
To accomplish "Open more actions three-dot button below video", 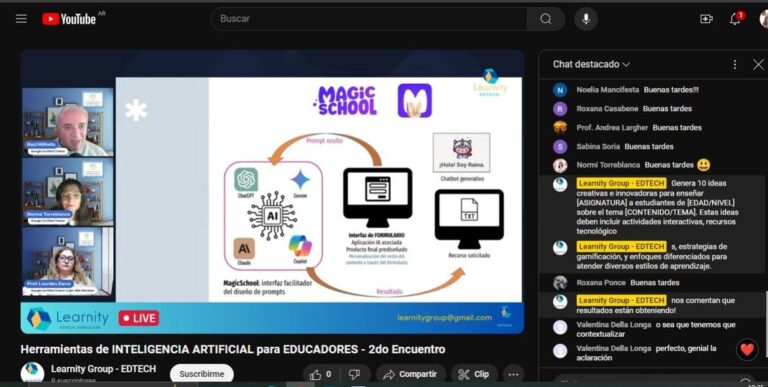I will point(513,375).
